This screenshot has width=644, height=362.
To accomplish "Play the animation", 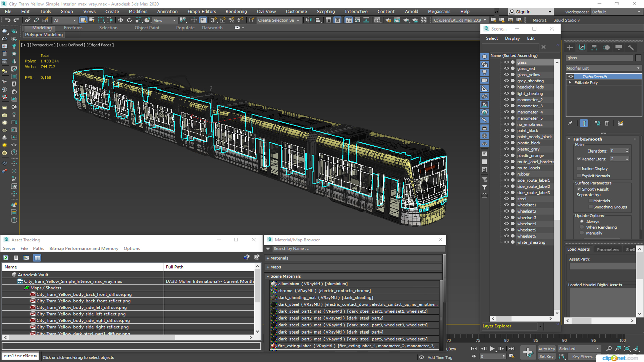I will (x=492, y=349).
